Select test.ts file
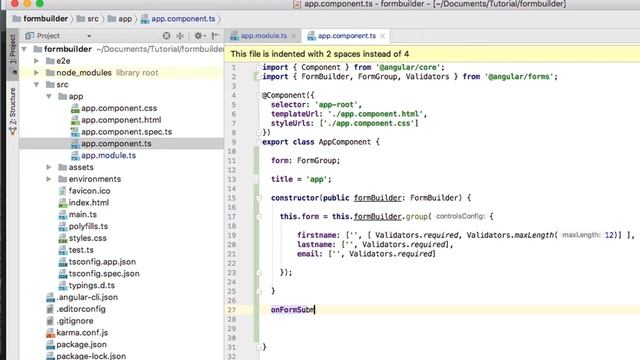Screen dimensions: 640x360 pyautogui.click(x=81, y=250)
